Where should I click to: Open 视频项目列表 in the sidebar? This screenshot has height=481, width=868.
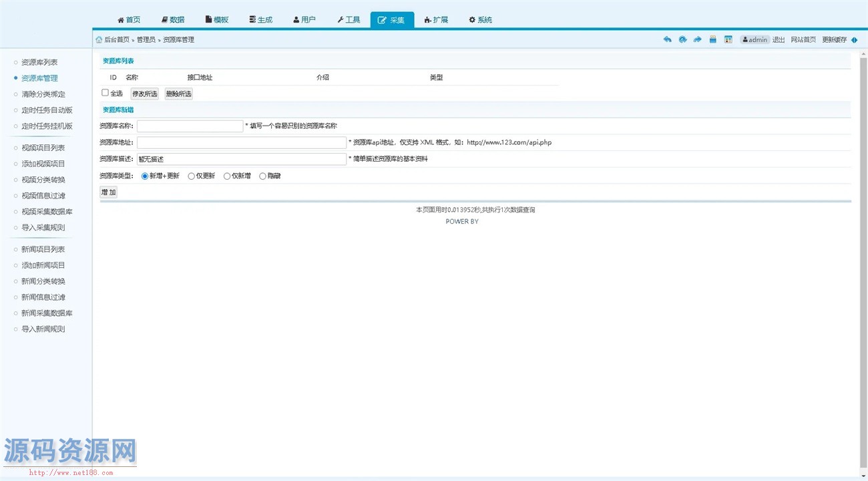tap(43, 148)
